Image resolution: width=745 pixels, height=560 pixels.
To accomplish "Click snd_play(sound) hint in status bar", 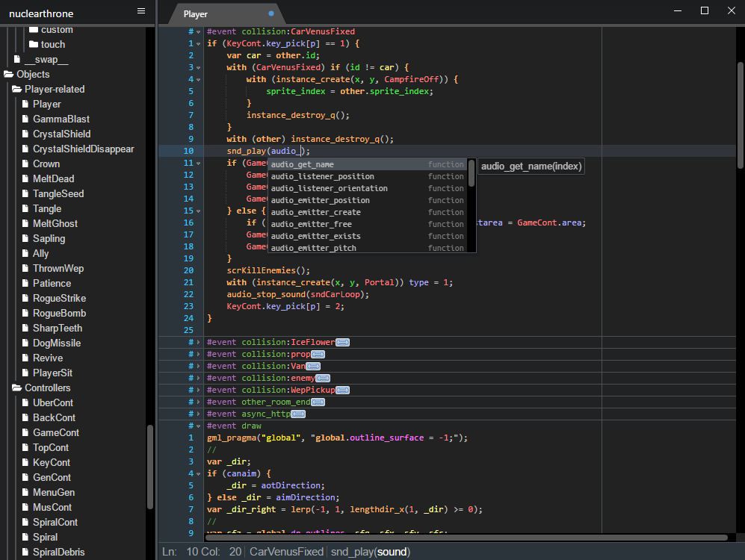I will click(371, 552).
